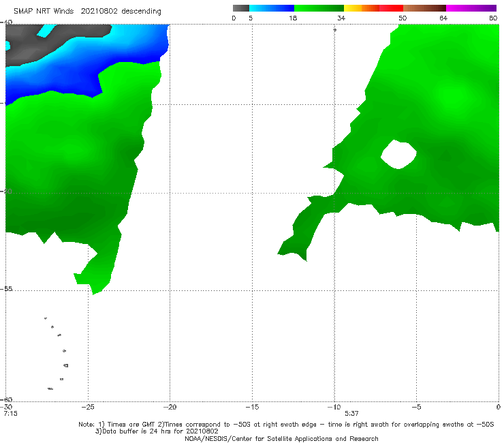Click the color bar label '64'
The width and height of the screenshot is (504, 443).
[x=443, y=18]
